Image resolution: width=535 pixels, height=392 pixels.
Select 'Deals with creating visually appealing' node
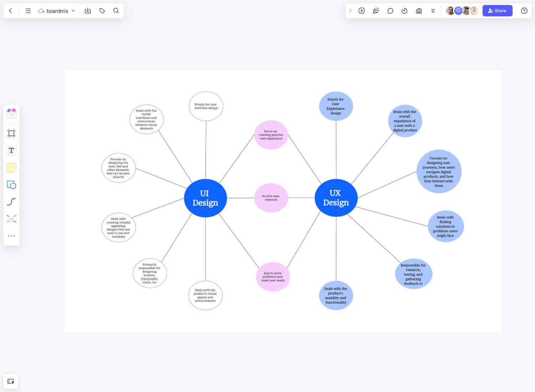pyautogui.click(x=118, y=228)
